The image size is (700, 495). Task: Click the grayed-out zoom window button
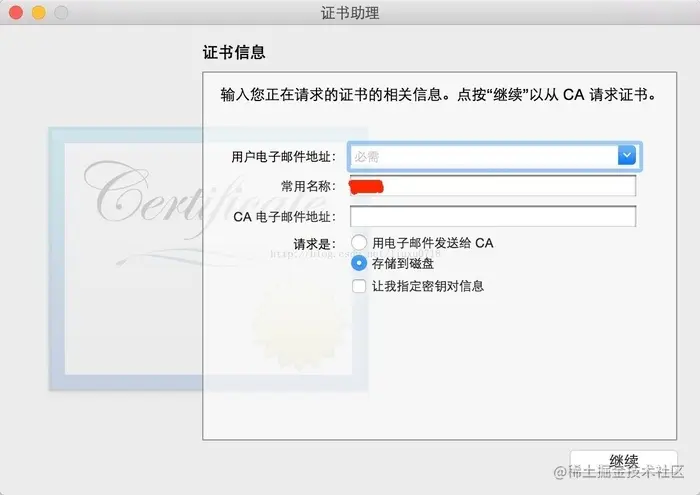61,12
